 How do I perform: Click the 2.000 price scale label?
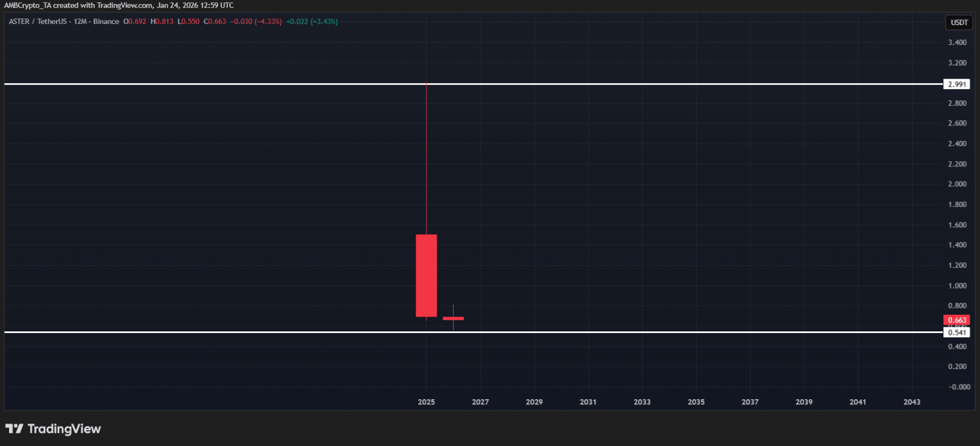957,184
